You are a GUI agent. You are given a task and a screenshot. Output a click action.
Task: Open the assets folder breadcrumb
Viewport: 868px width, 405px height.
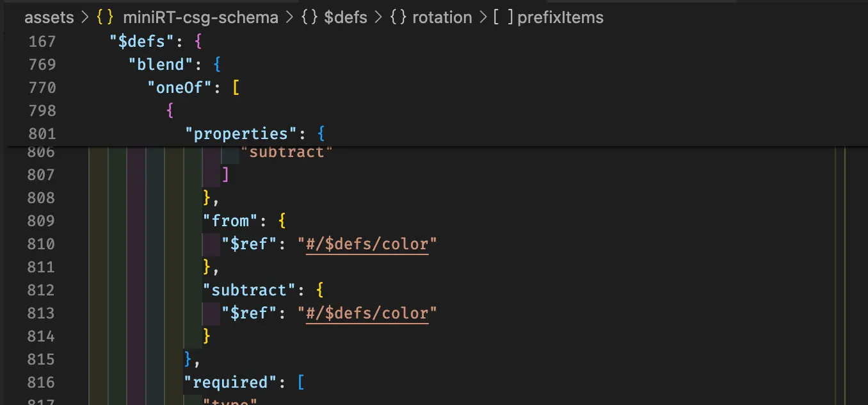(49, 17)
